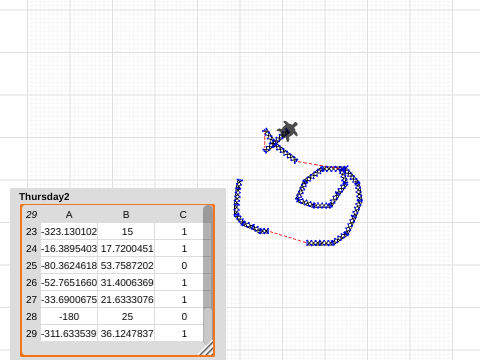Click cell -323.130102 in row 23
This screenshot has width=480, height=360.
pyautogui.click(x=69, y=232)
